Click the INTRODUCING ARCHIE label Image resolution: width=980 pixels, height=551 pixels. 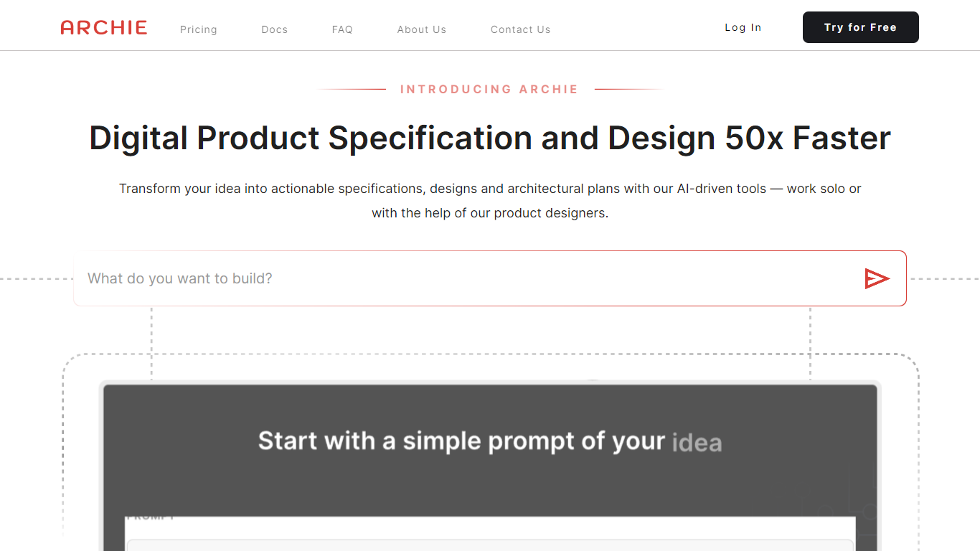[489, 89]
